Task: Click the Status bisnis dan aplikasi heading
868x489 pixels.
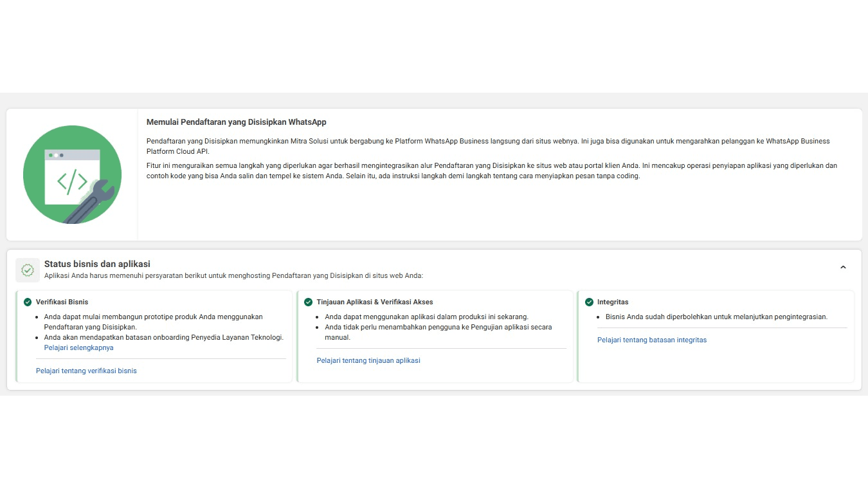Action: click(97, 264)
